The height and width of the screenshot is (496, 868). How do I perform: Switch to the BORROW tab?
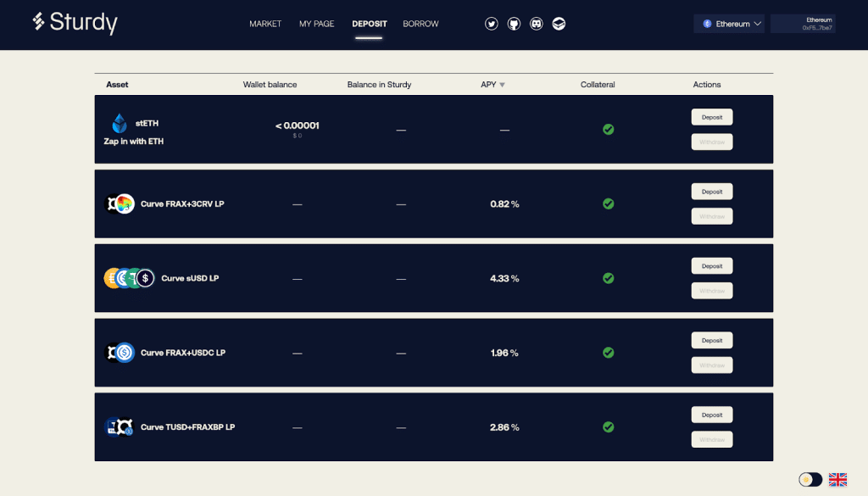click(420, 24)
